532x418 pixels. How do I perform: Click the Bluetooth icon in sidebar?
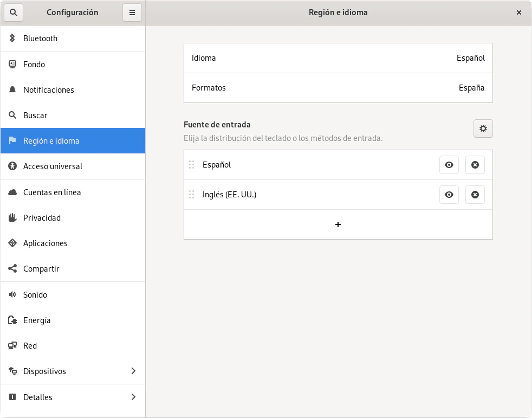(x=12, y=38)
